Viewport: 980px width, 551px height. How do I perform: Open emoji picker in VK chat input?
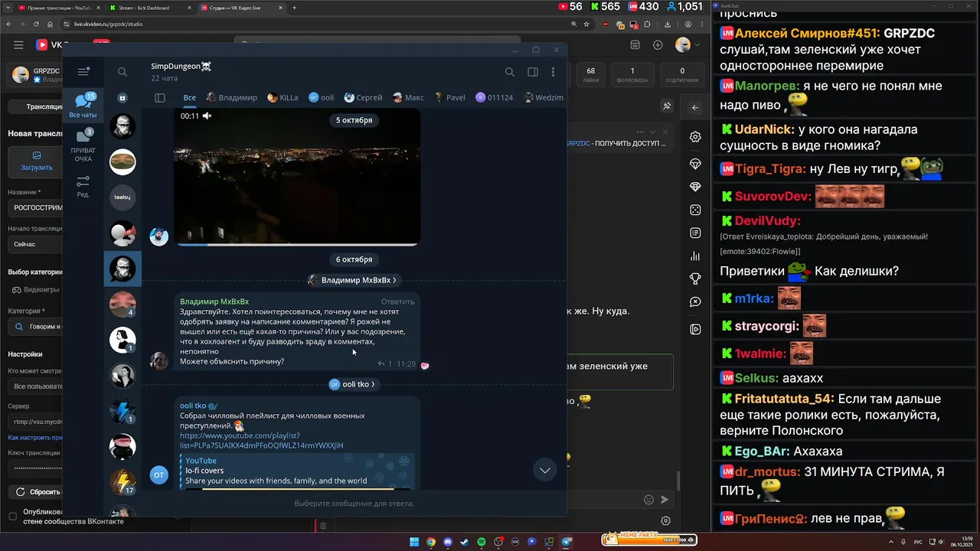pos(648,500)
